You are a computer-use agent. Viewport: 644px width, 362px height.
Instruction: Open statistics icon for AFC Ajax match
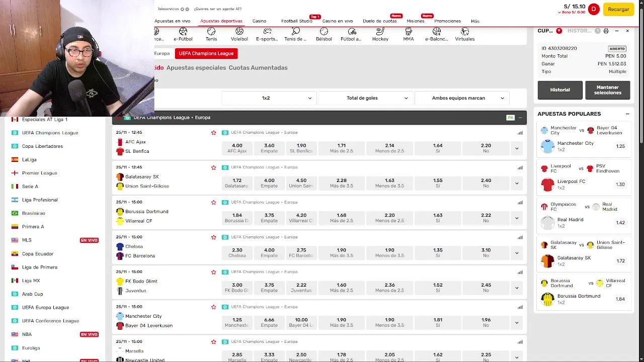point(520,133)
